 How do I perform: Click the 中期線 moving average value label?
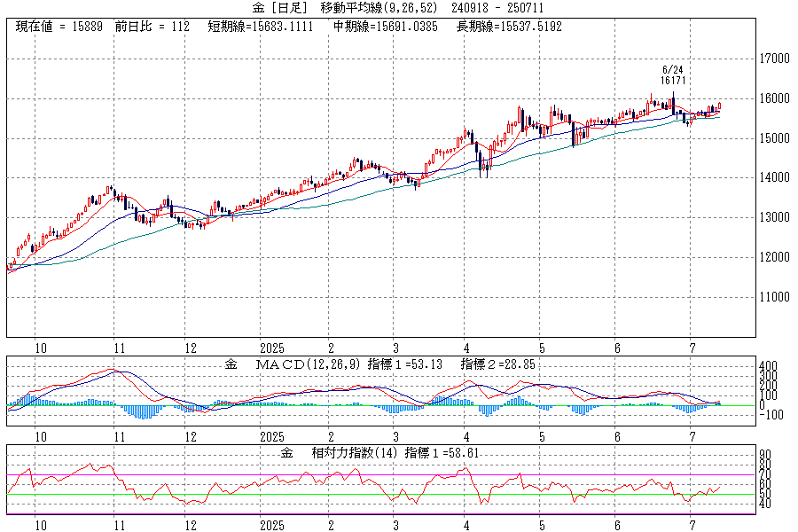(x=387, y=27)
